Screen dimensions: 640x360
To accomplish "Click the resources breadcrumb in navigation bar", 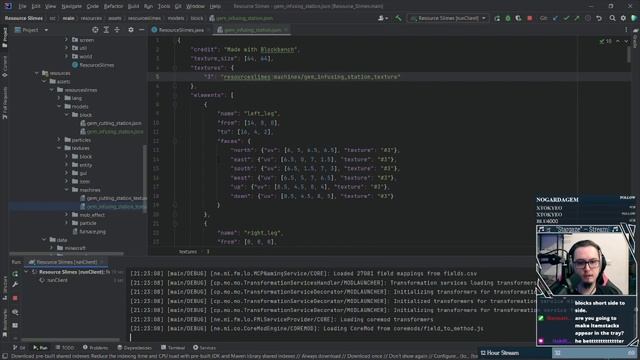I will [x=91, y=18].
